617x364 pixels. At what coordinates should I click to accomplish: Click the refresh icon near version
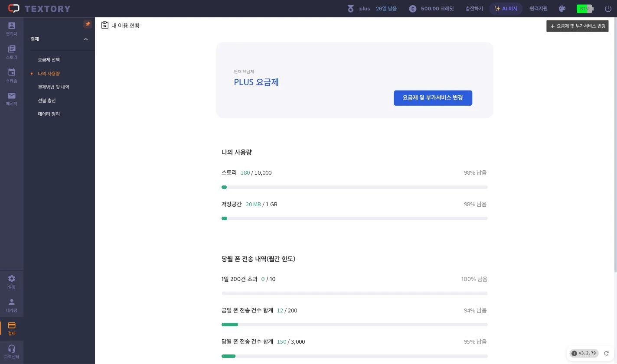[x=607, y=353]
